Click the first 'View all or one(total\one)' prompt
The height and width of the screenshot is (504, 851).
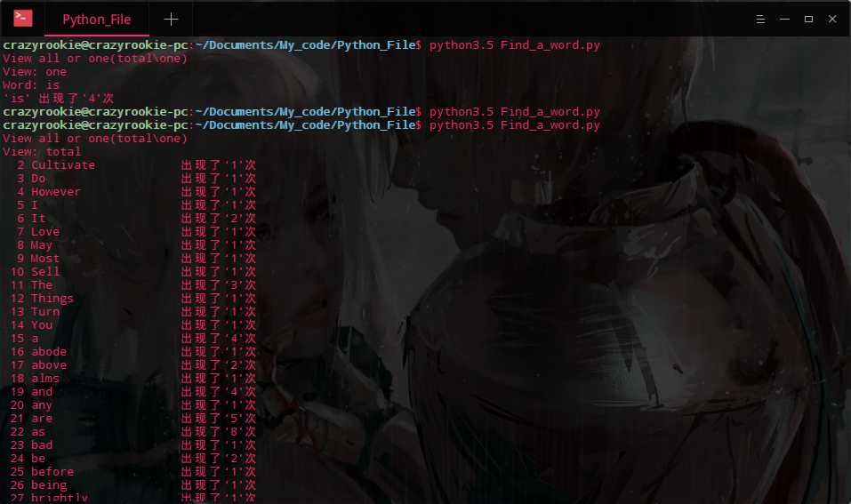tap(95, 59)
